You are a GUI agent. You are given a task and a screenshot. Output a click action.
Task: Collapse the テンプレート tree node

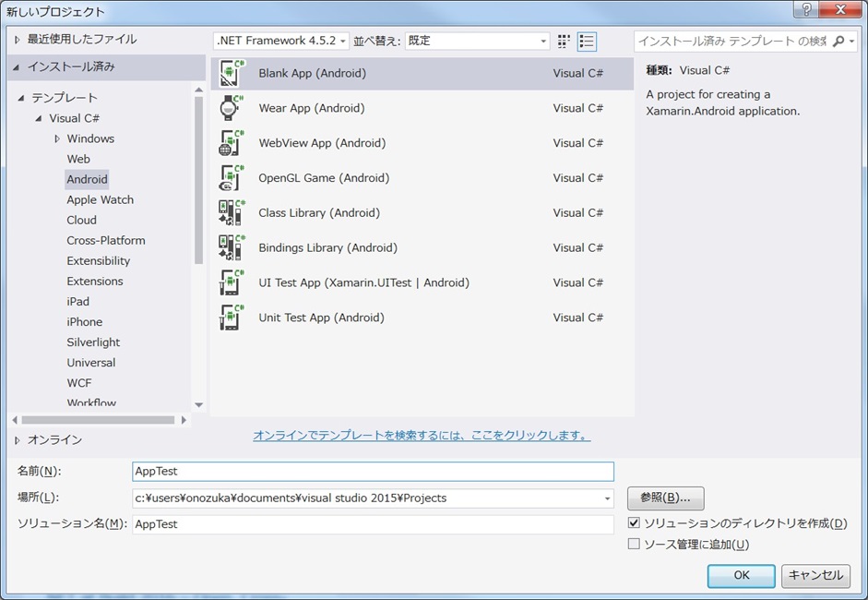pos(21,98)
